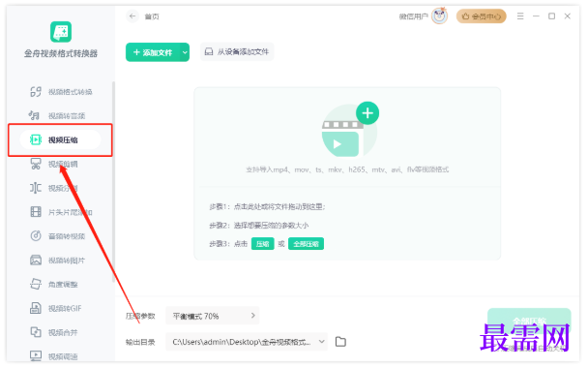The height and width of the screenshot is (368, 588).
Task: Click the supported formats hint text
Action: [x=347, y=169]
